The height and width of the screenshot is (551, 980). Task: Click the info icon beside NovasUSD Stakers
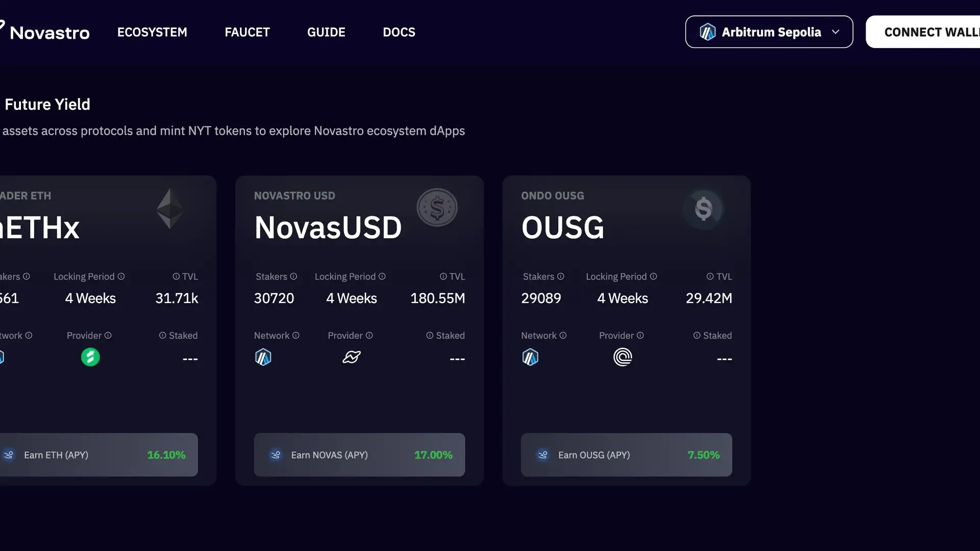click(293, 277)
